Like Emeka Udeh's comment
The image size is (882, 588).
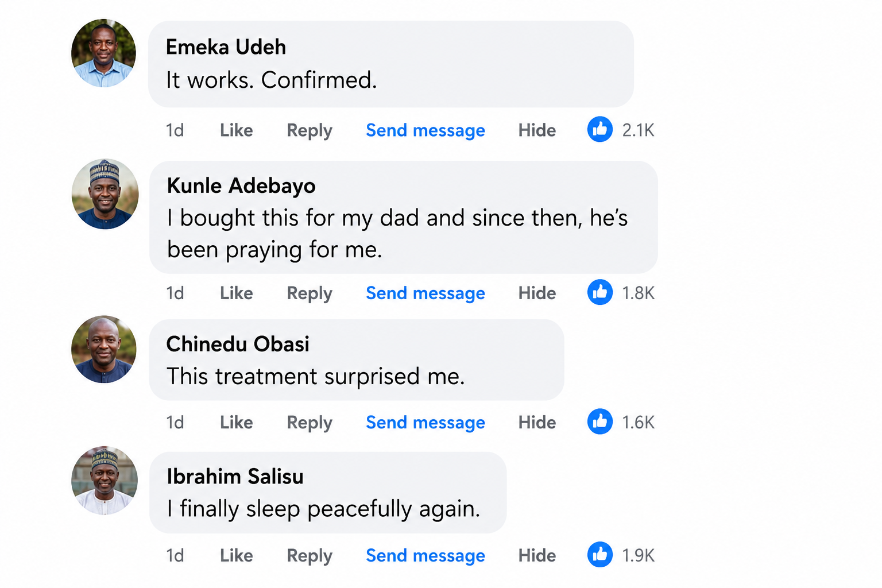pos(236,130)
